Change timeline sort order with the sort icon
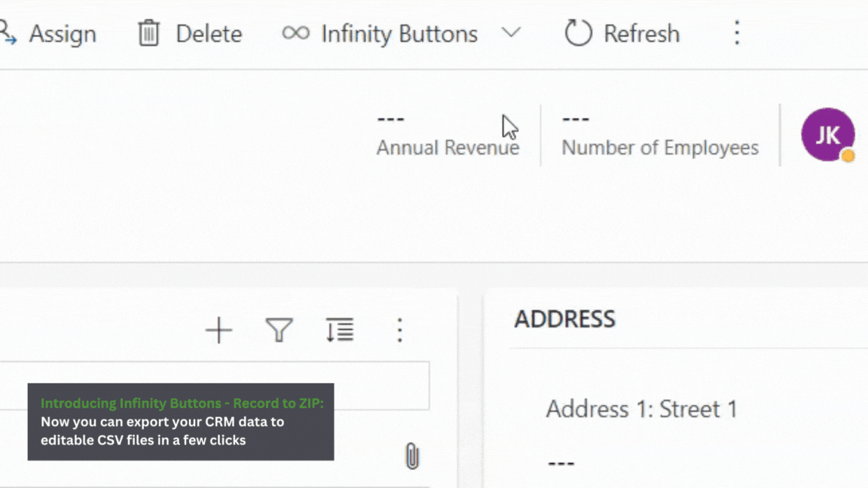868x488 pixels. (x=339, y=330)
